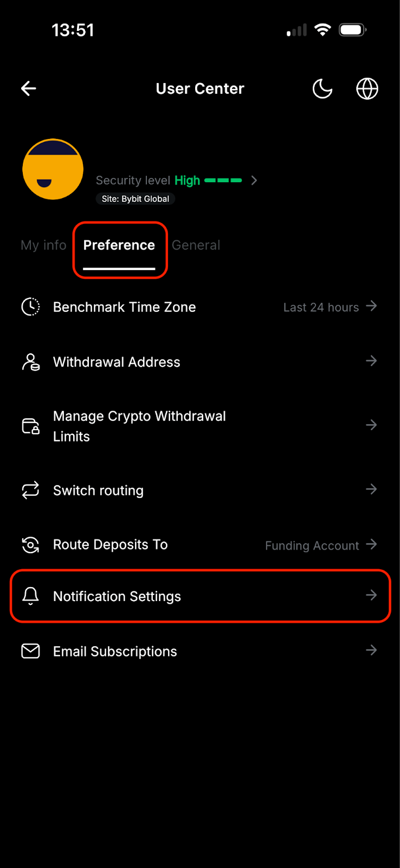Open the Withdrawal Address arrow
Screen dimensions: 400x868
pyautogui.click(x=371, y=361)
